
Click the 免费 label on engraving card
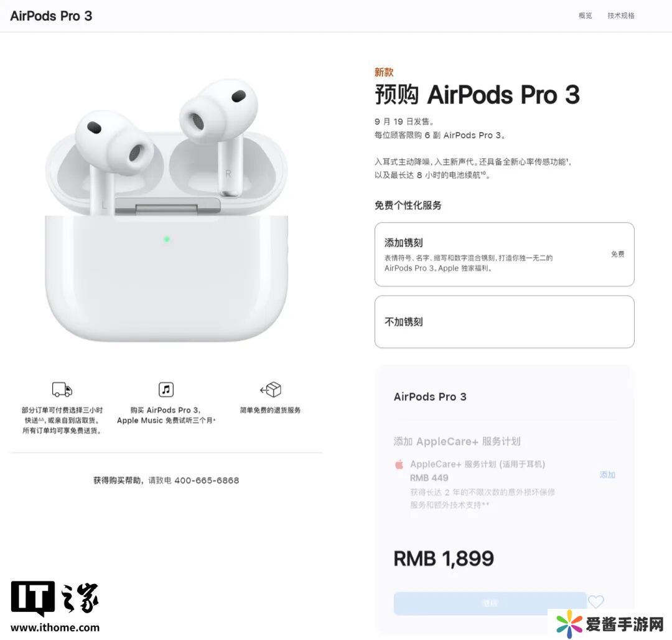618,254
